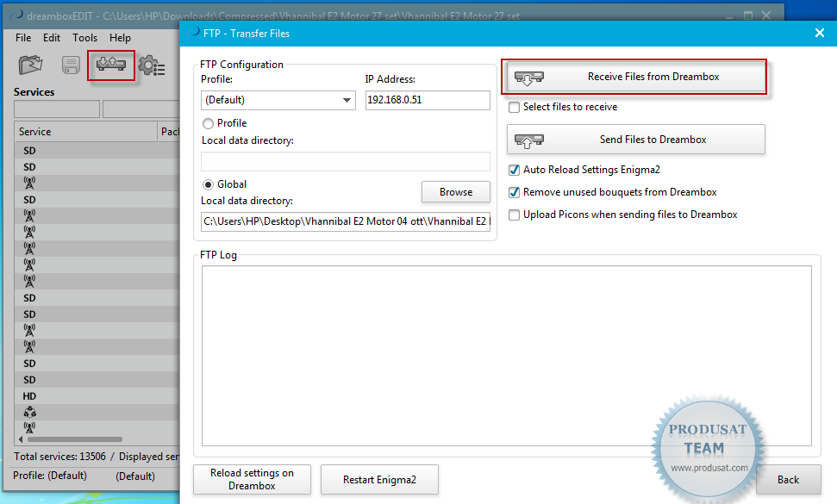Focus the IP Address field
Screen dimensions: 837x504
coord(428,100)
